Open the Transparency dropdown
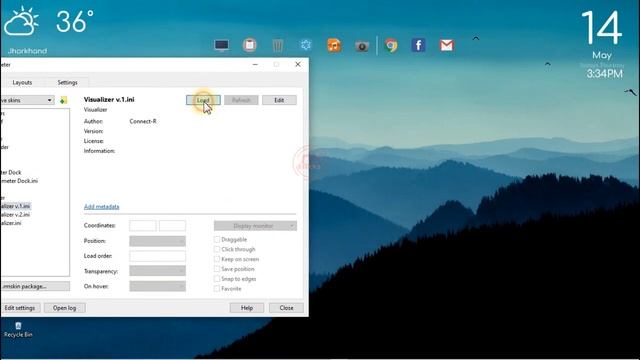Screen dimensions: 640x360 click(x=157, y=271)
